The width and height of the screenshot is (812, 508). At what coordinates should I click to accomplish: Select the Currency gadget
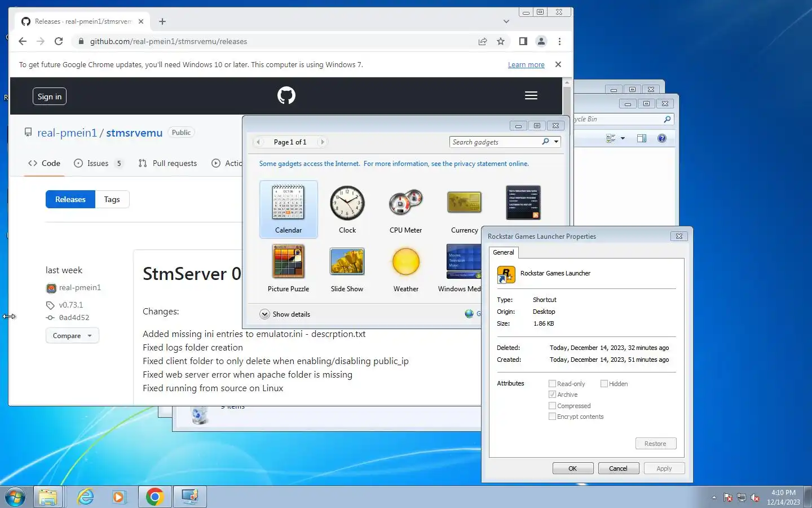(x=464, y=209)
